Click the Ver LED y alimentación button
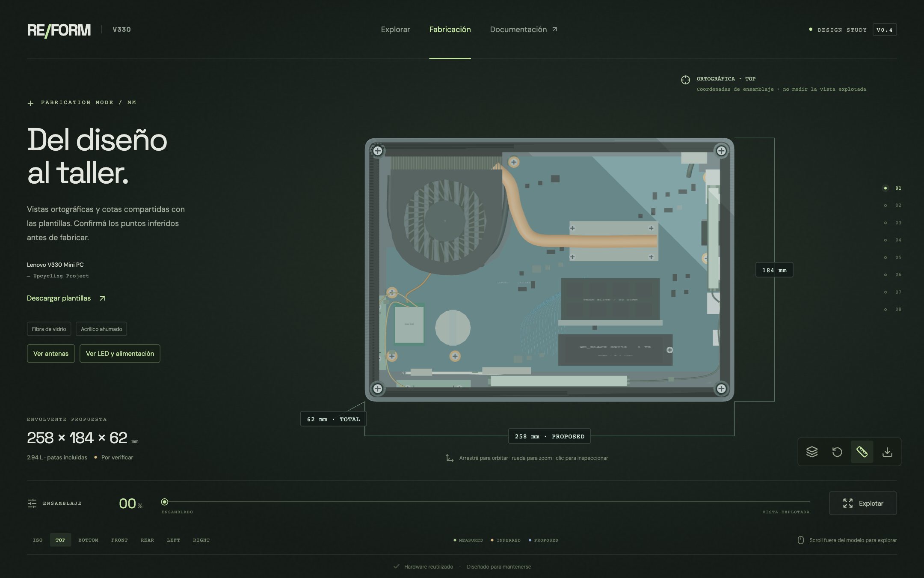Viewport: 924px width, 578px height. coord(120,354)
